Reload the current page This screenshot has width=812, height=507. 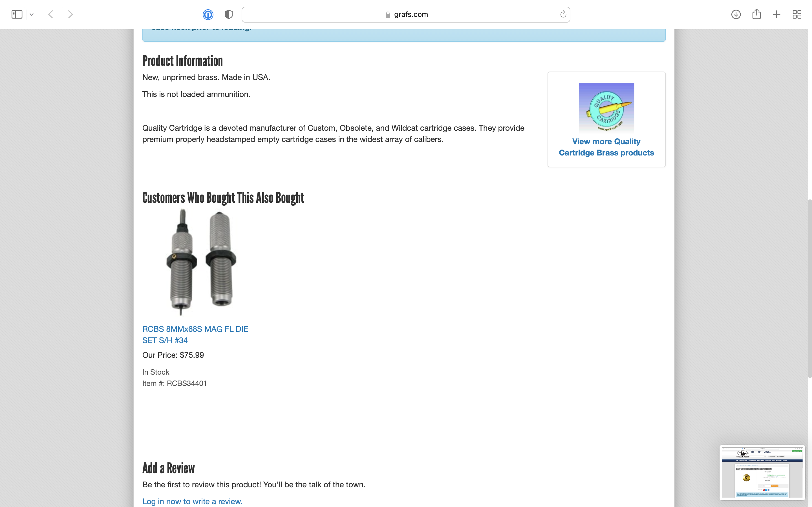(563, 14)
